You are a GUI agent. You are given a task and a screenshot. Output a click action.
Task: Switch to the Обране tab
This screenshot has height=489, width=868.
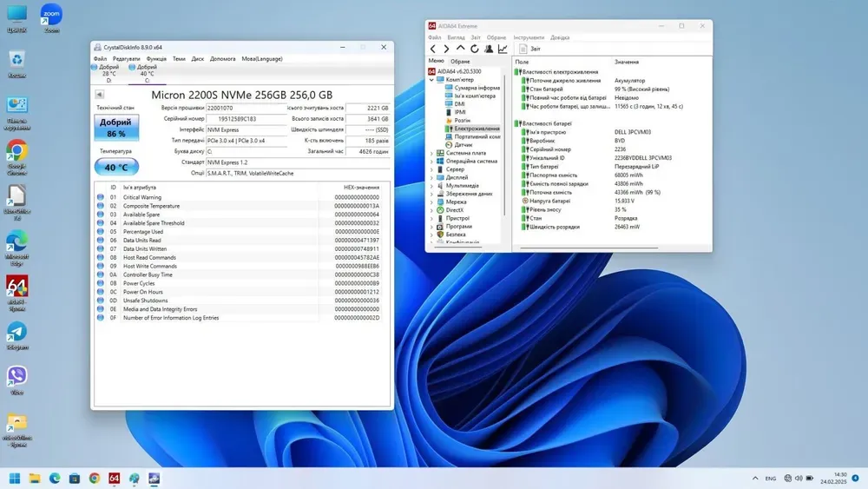[x=460, y=62]
